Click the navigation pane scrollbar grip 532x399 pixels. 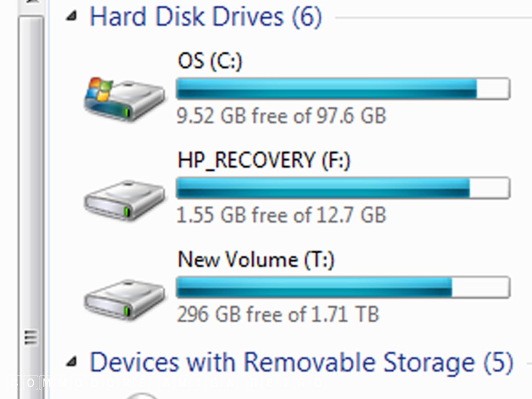pyautogui.click(x=30, y=338)
